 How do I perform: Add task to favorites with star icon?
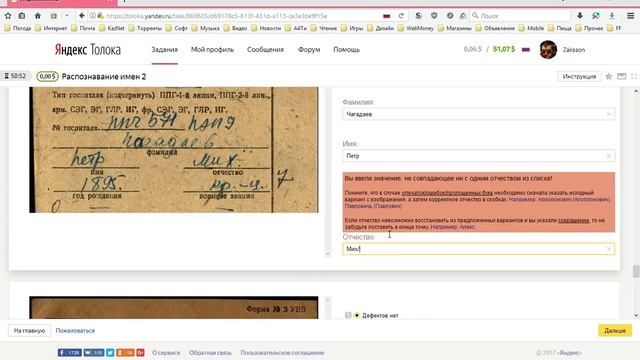click(x=609, y=76)
